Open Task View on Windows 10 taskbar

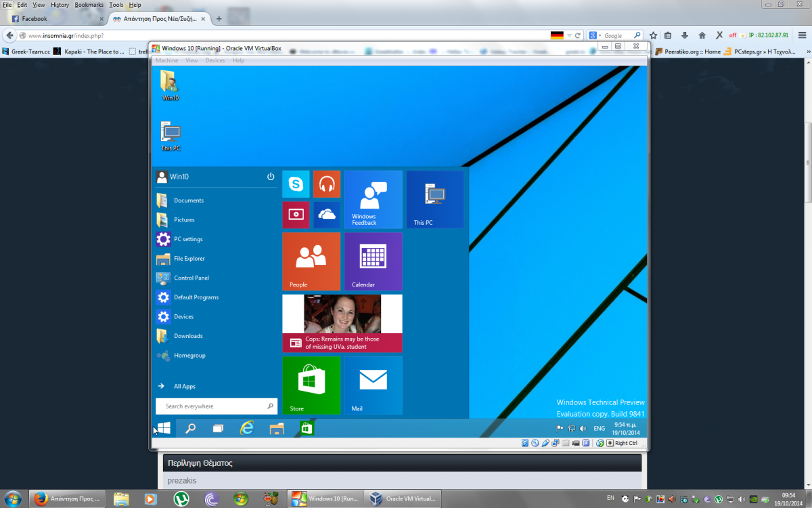pyautogui.click(x=218, y=428)
